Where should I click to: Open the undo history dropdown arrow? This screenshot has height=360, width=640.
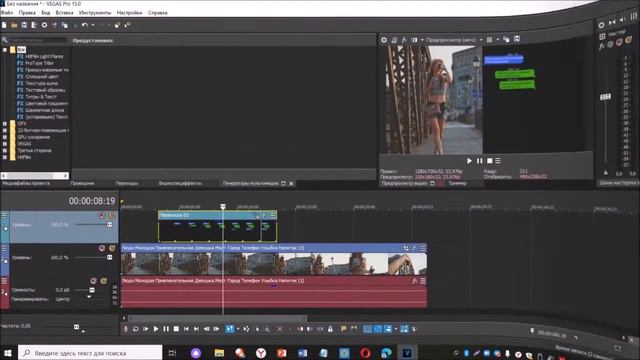93,25
